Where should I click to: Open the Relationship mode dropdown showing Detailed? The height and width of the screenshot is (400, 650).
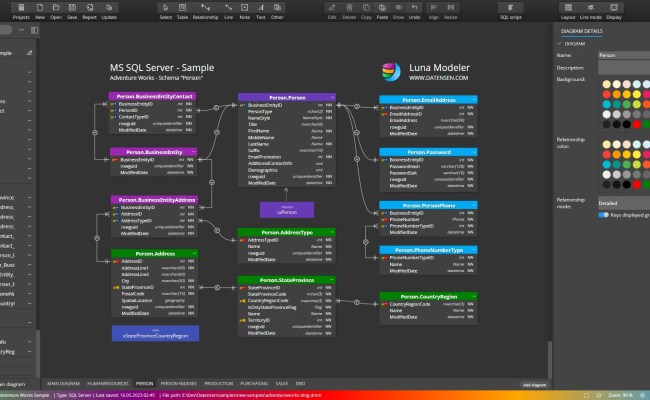coord(624,203)
